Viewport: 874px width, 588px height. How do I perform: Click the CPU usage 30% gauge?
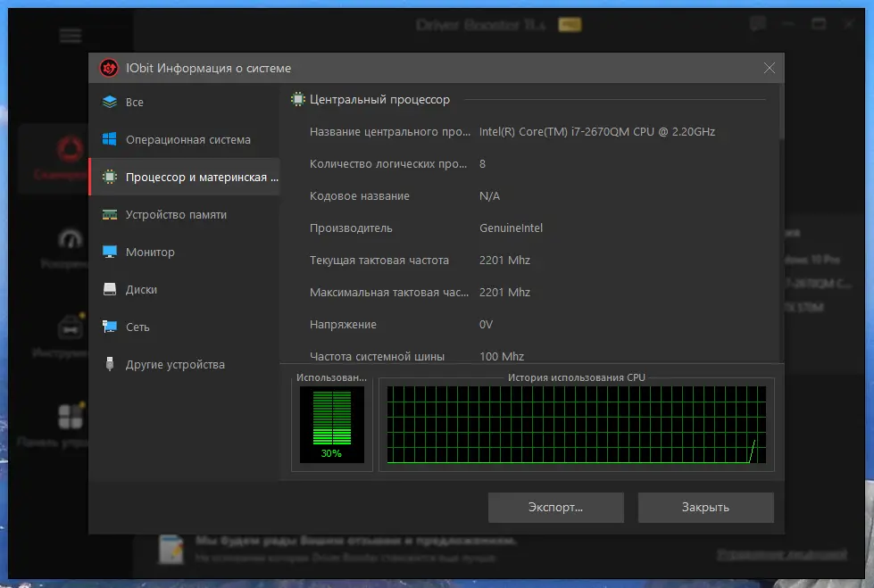click(331, 425)
